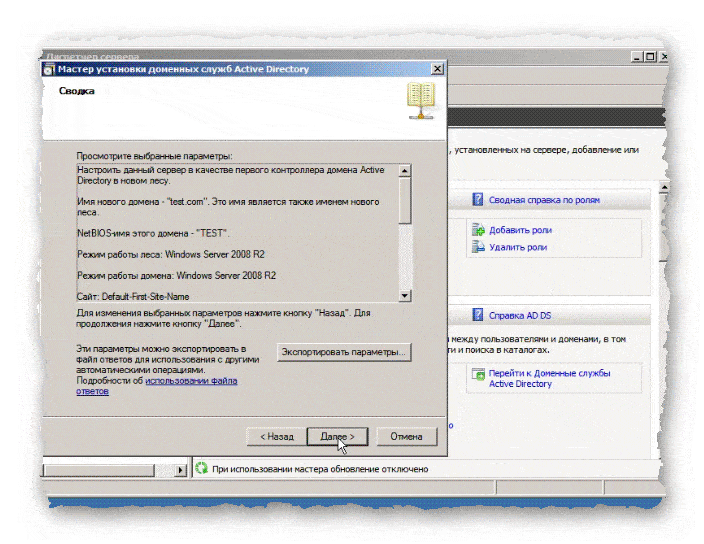Click Удалить роли in Server Manager
The width and height of the screenshot is (704, 544).
[x=518, y=247]
